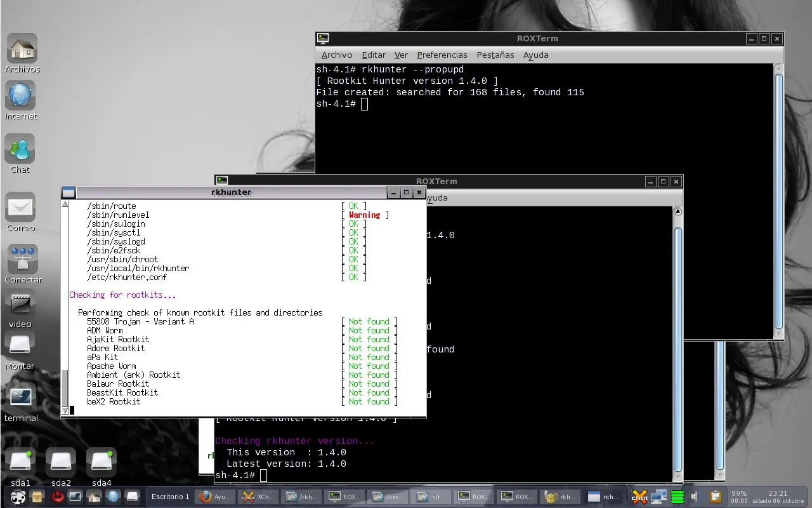812x508 pixels.
Task: Switch to /usr... file manager taskbar entry
Action: pos(387,497)
